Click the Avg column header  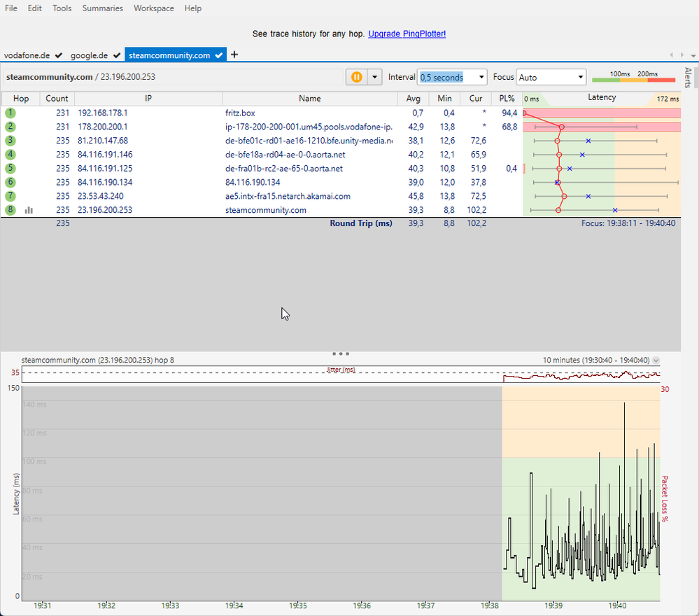coord(414,99)
